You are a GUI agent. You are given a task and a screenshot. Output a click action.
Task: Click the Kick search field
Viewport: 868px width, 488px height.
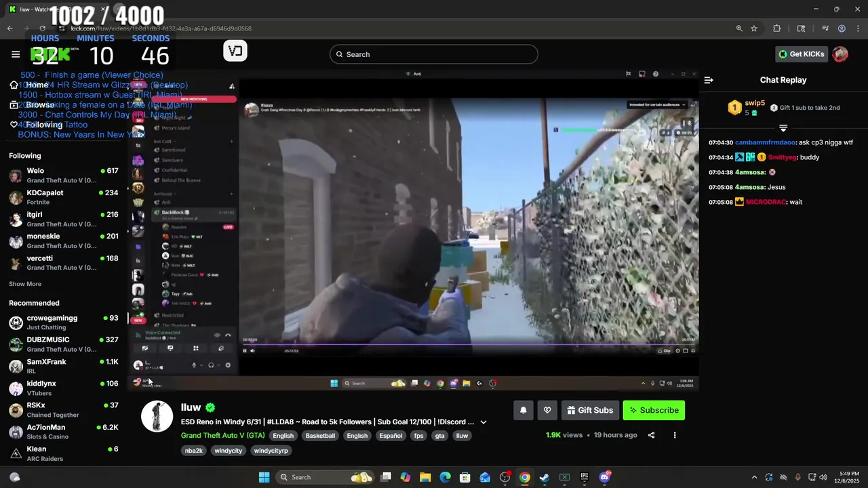[434, 54]
